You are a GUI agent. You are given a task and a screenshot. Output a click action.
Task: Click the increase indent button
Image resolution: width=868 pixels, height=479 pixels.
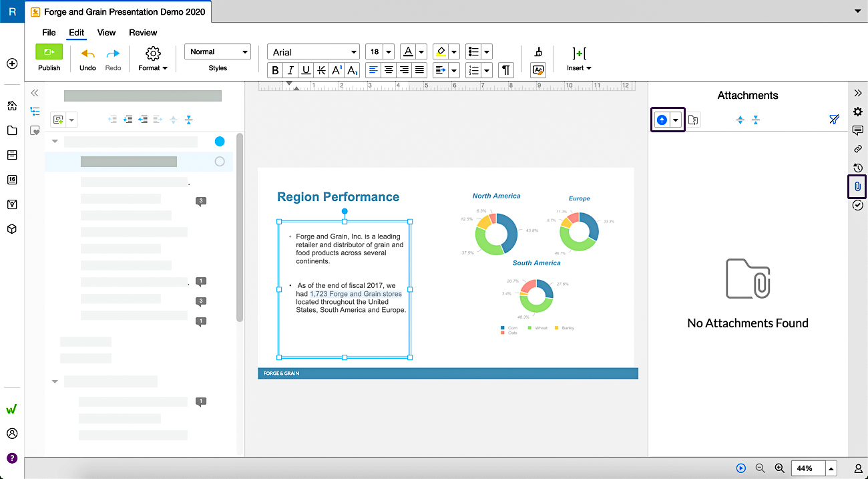pyautogui.click(x=440, y=70)
